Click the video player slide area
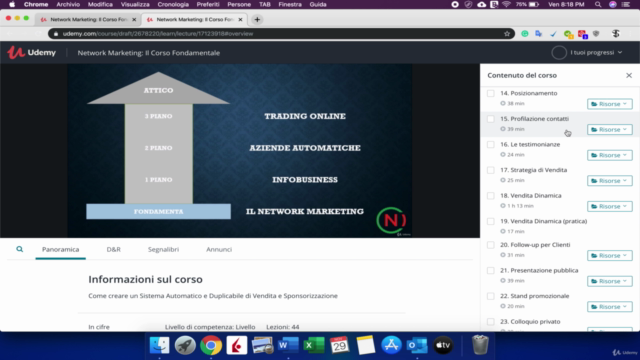Viewport: 640px width, 360px height. [x=240, y=151]
